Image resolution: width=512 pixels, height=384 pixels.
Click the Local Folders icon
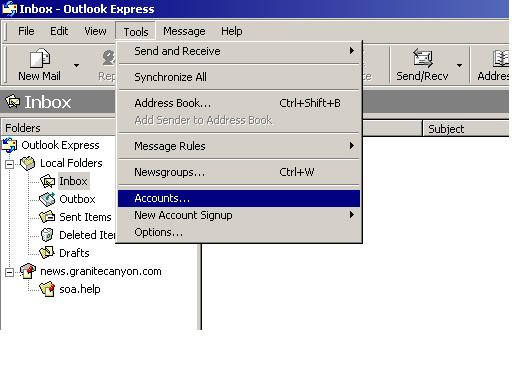27,163
